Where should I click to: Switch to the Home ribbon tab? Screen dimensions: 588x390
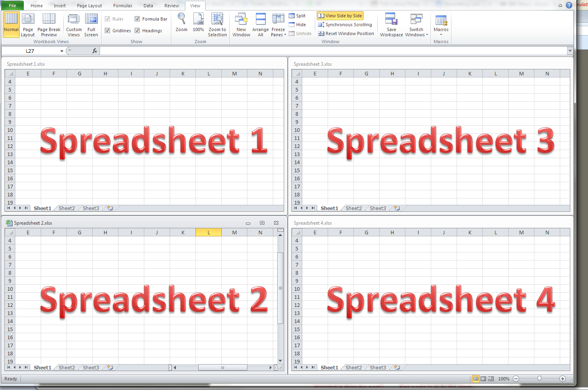tap(37, 6)
